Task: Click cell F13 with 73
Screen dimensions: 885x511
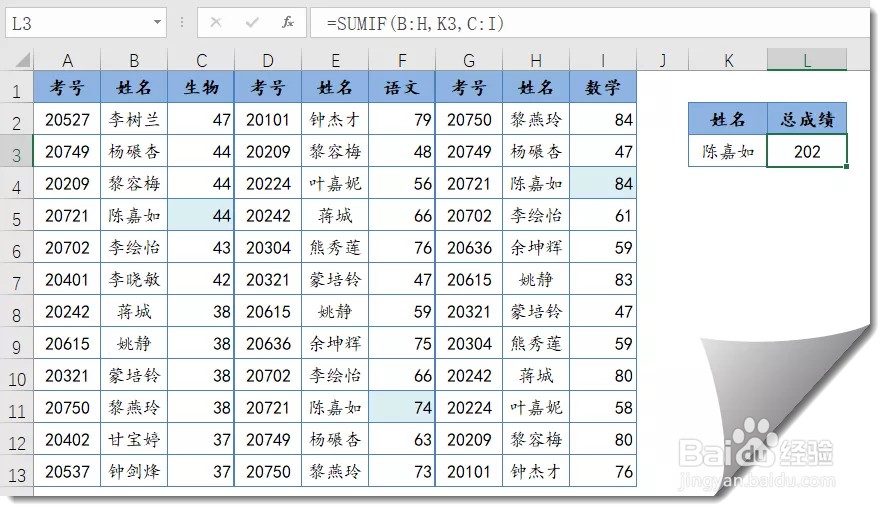Action: pos(402,471)
